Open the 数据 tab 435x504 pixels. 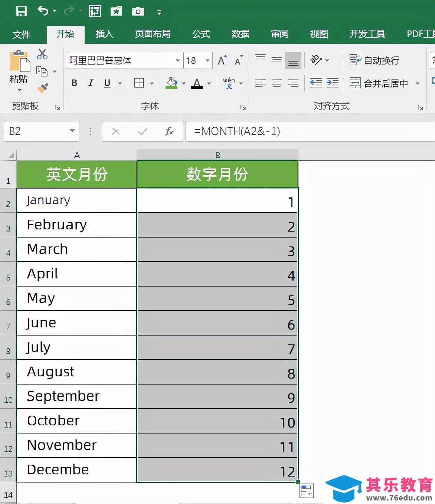(x=241, y=34)
